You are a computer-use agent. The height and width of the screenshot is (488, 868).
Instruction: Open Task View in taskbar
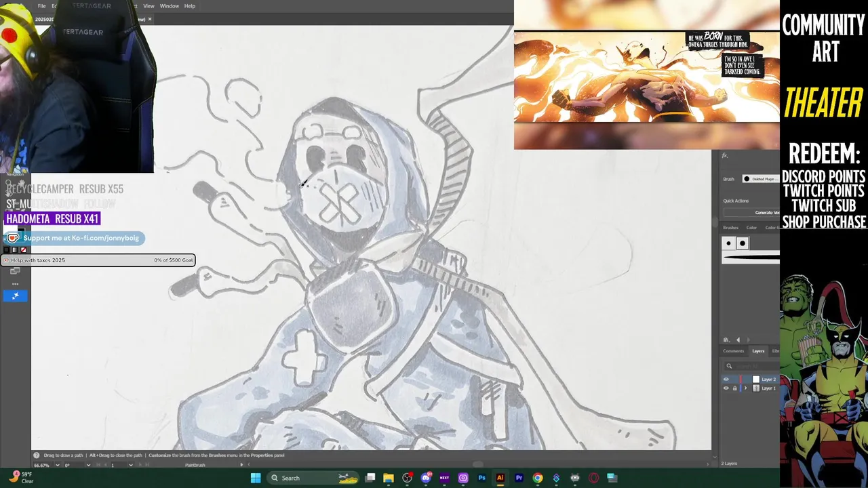tap(370, 478)
